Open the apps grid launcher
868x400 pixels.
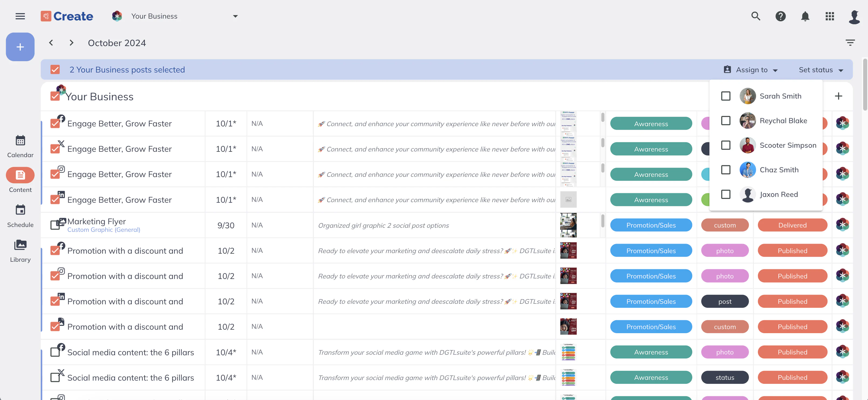pyautogui.click(x=830, y=16)
